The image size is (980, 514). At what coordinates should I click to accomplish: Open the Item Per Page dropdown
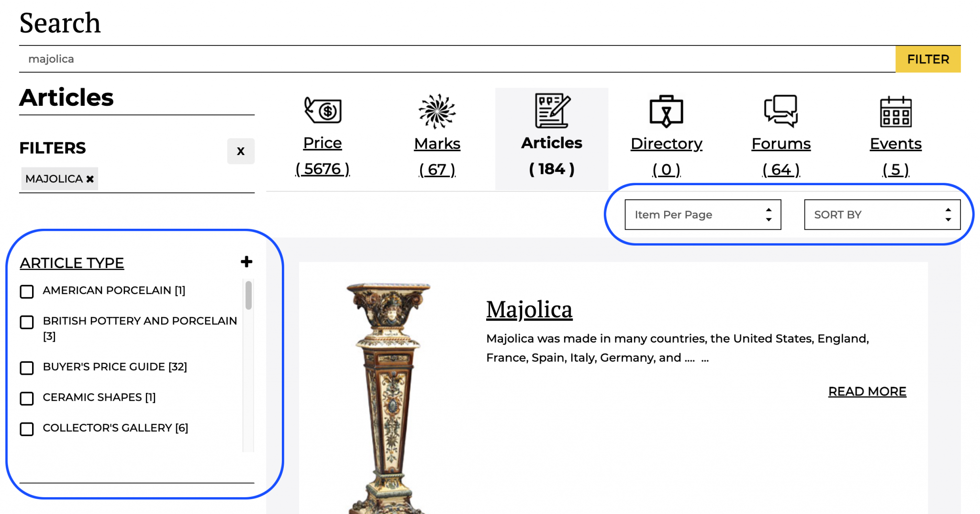[x=702, y=214]
